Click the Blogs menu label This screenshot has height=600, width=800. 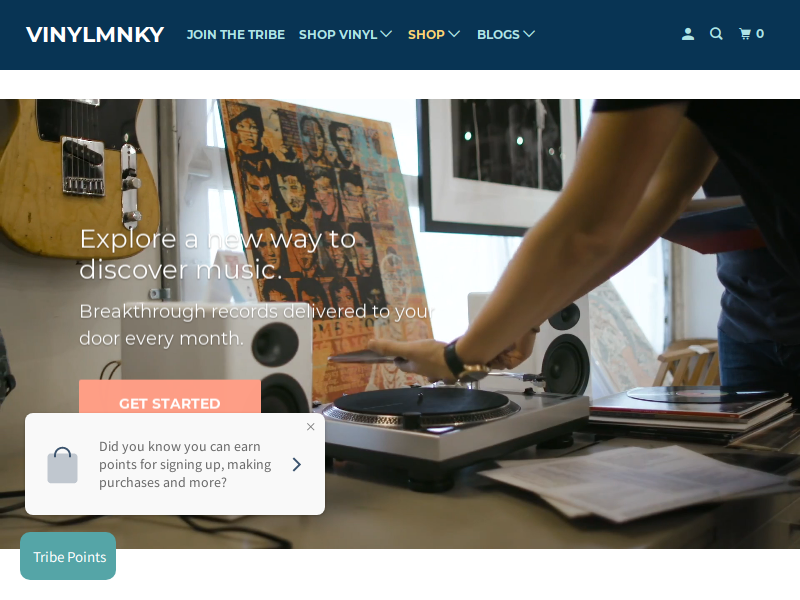click(x=498, y=35)
